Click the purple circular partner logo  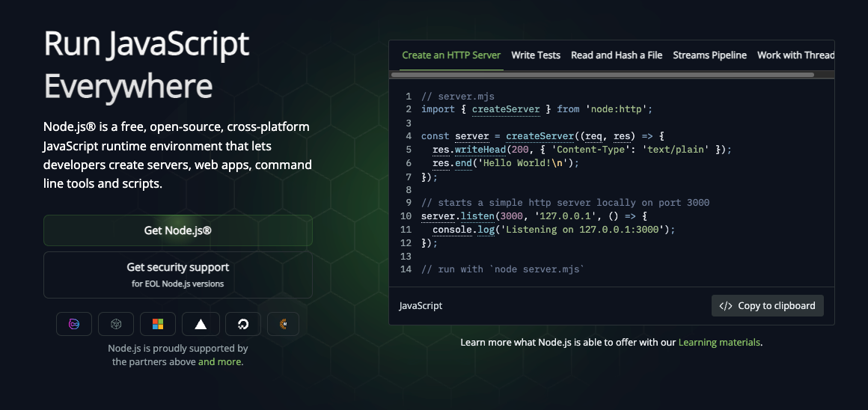click(74, 324)
